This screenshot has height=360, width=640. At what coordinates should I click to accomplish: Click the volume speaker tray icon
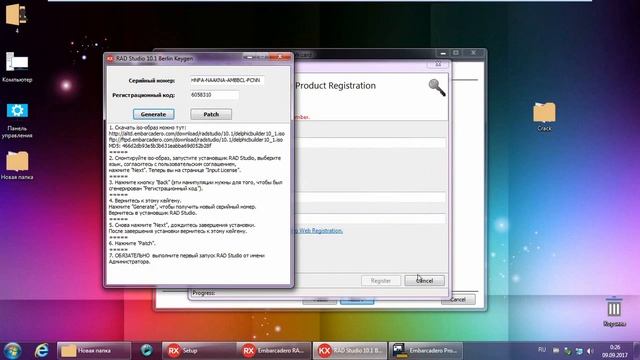pyautogui.click(x=590, y=351)
